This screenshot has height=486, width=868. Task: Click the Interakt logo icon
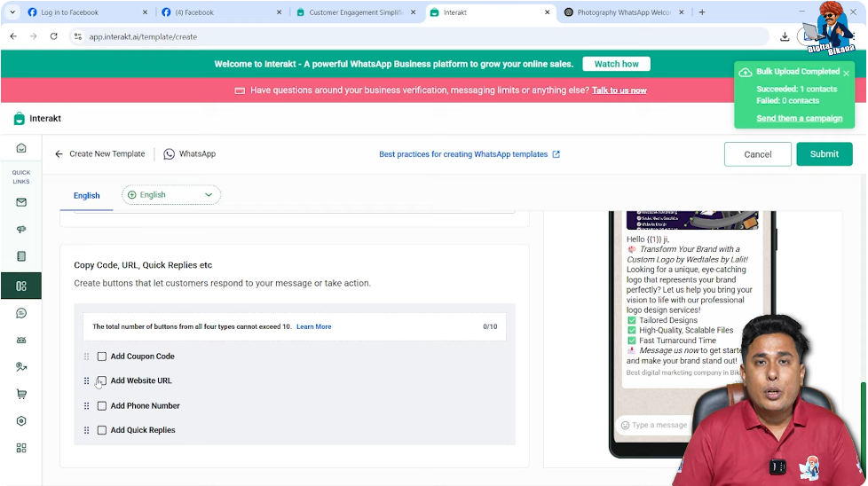pyautogui.click(x=19, y=118)
